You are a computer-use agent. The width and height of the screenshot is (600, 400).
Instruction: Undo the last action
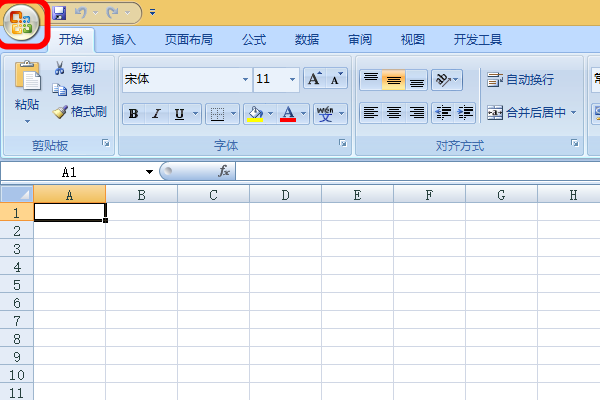[x=81, y=13]
